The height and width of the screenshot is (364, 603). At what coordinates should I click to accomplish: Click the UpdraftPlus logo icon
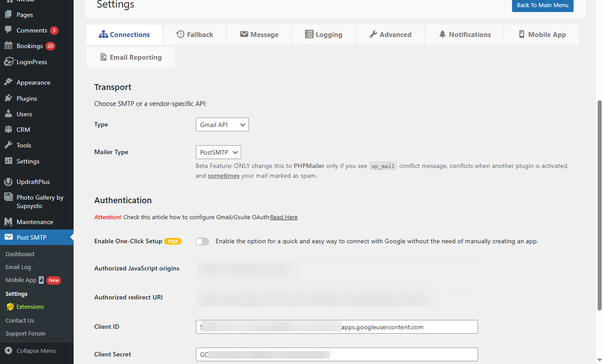(x=8, y=182)
